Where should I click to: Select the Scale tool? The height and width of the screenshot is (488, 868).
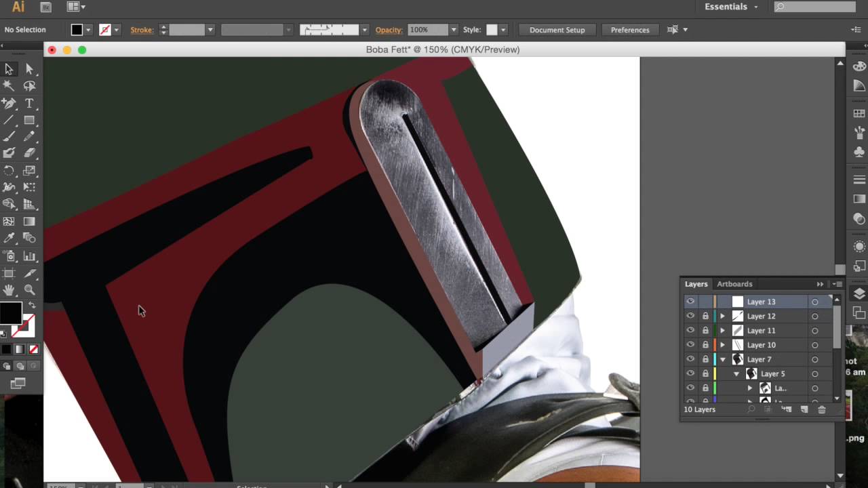click(29, 171)
